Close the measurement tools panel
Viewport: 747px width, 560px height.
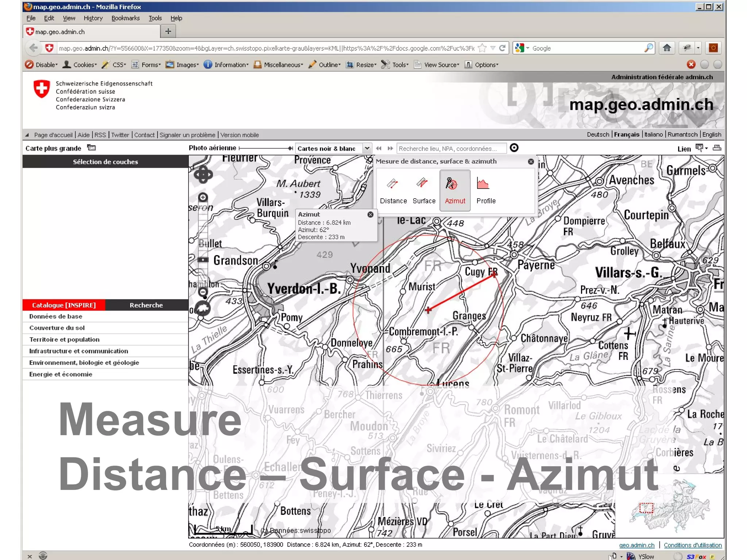click(x=531, y=162)
